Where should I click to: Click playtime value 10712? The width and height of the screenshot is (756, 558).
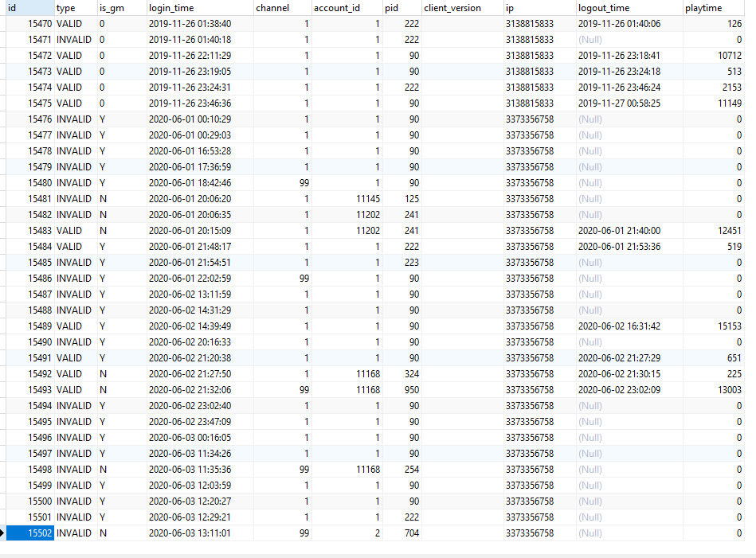[730, 56]
